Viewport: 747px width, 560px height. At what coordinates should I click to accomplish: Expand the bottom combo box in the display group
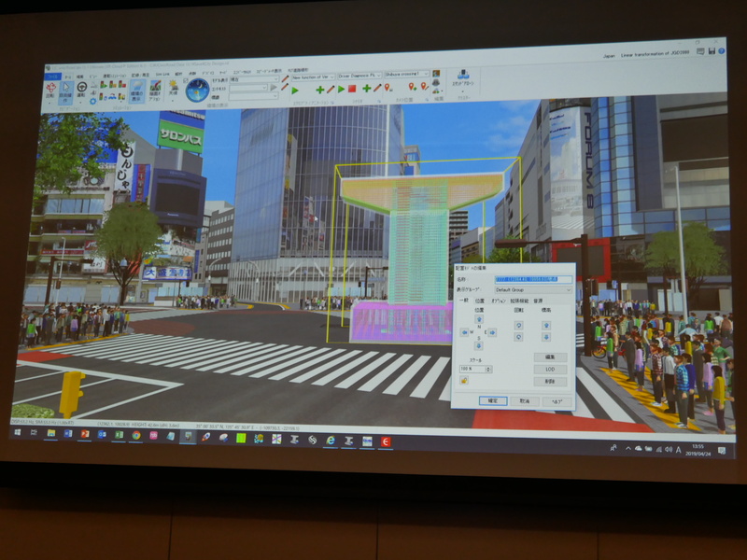coord(254,96)
